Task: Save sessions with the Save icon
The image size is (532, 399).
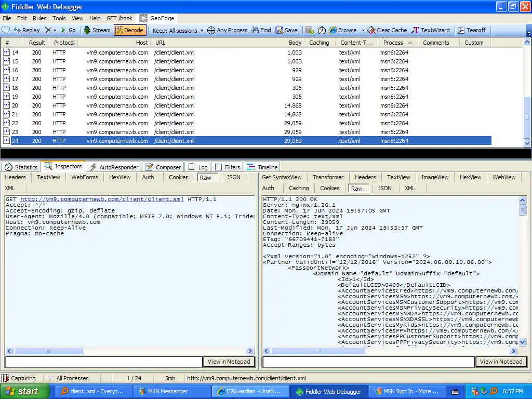Action: coord(287,30)
